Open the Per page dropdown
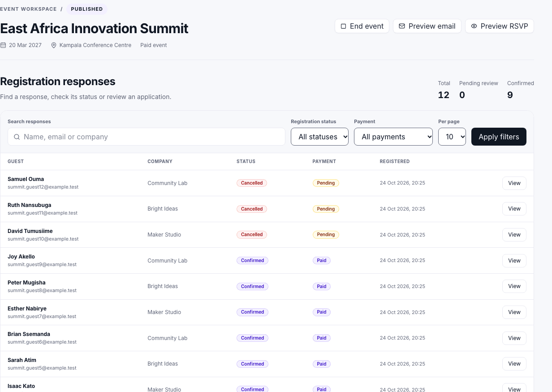Viewport: 552px width, 392px height. (x=452, y=137)
